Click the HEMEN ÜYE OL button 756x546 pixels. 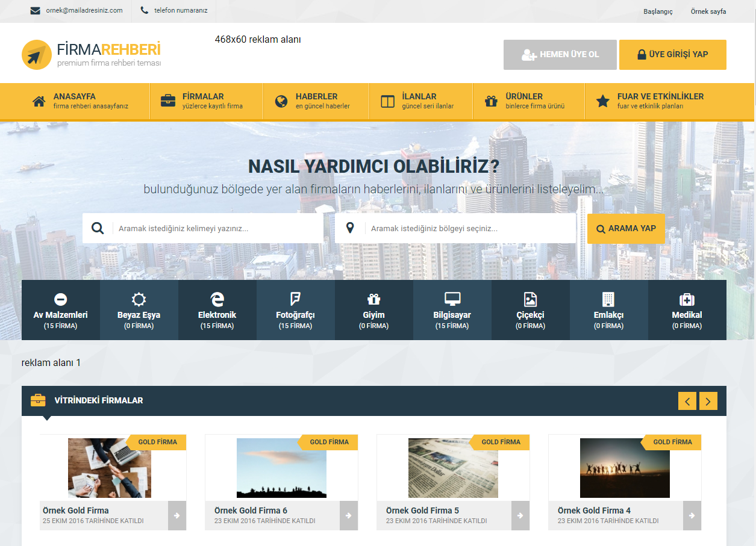coord(560,55)
